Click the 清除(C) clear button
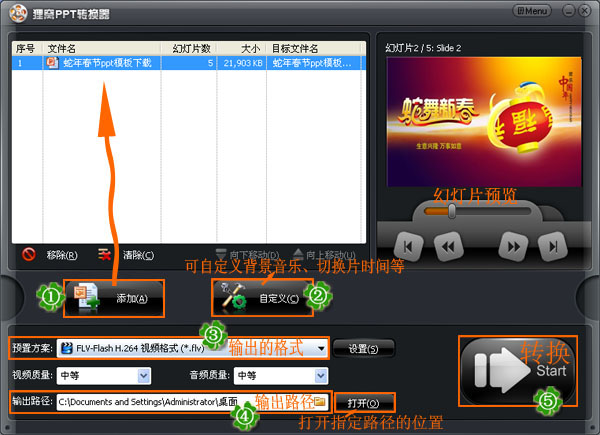Screen dimensions: 600x435 tap(138, 255)
